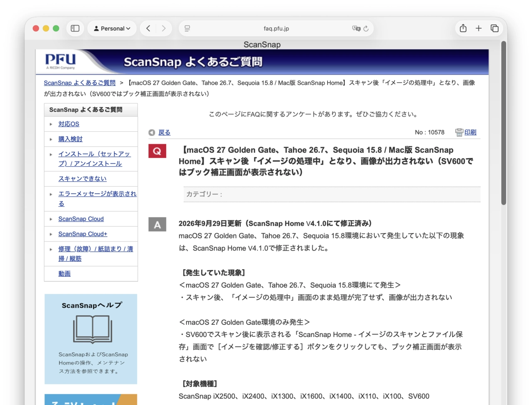Click the round back arrow icon
This screenshot has width=532, height=405.
[x=152, y=133]
